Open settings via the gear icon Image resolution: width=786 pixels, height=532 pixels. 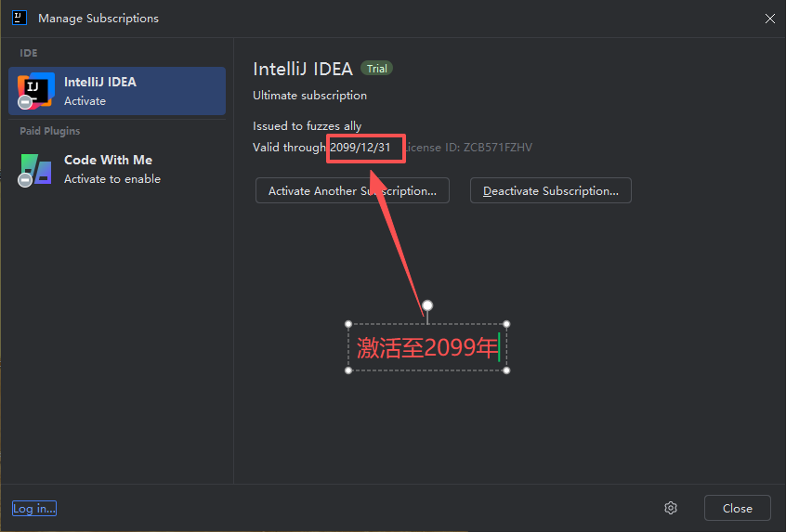coord(671,508)
